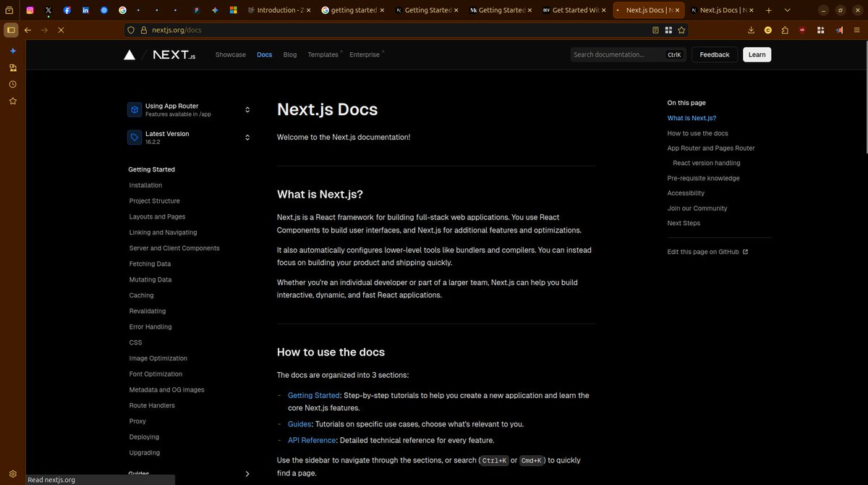
Task: Open Showcase in the top navigation
Action: point(231,54)
